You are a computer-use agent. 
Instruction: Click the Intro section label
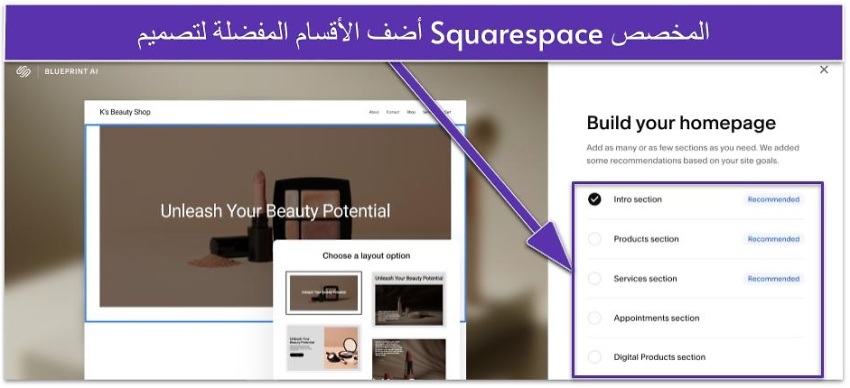point(638,199)
